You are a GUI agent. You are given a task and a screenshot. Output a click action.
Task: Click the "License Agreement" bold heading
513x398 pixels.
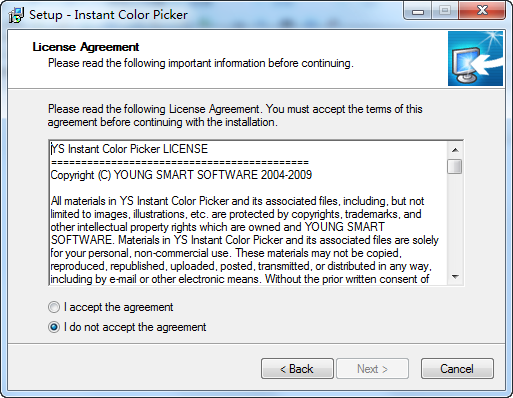click(86, 47)
